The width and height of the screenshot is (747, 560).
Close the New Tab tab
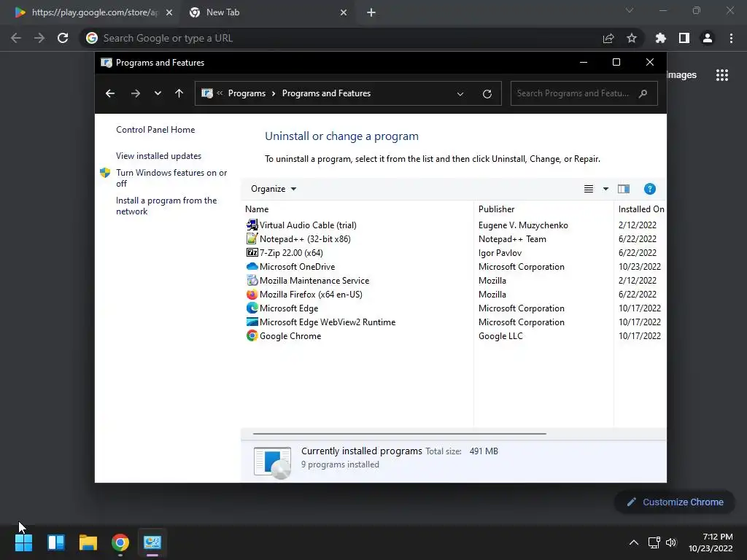(x=344, y=12)
